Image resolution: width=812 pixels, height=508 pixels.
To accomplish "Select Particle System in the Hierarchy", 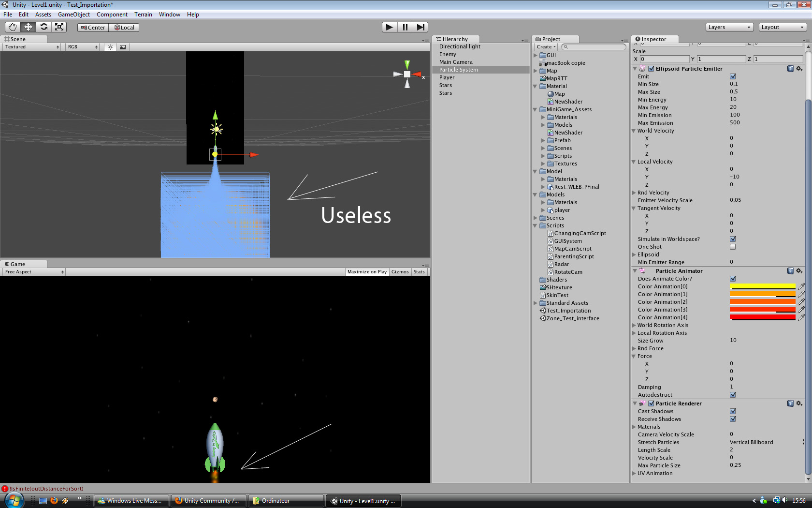I will 458,69.
